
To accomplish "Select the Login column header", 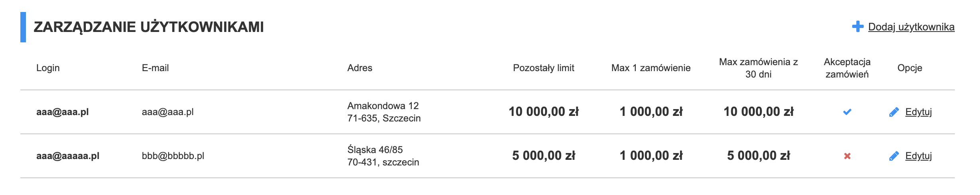I will tap(48, 68).
